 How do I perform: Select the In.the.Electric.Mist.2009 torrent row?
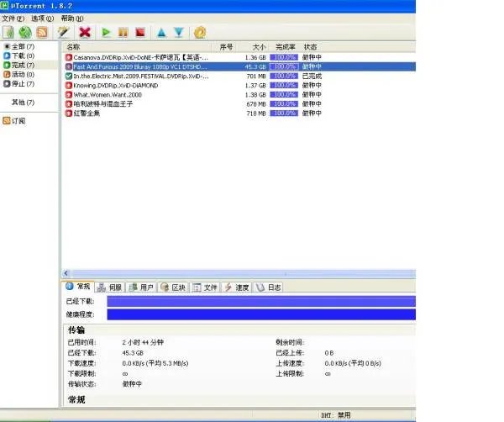(x=239, y=76)
